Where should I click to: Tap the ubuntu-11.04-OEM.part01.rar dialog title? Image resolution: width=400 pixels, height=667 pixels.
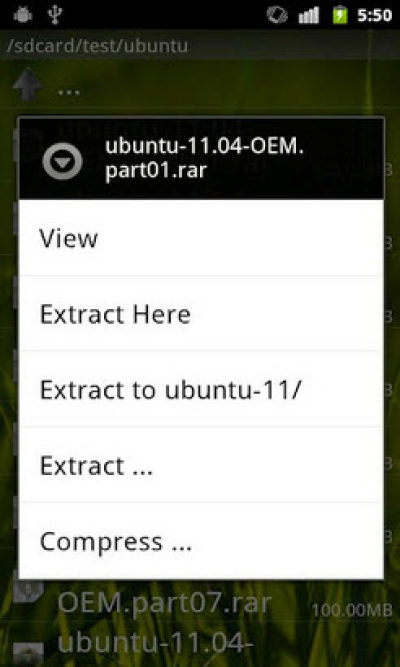(204, 158)
